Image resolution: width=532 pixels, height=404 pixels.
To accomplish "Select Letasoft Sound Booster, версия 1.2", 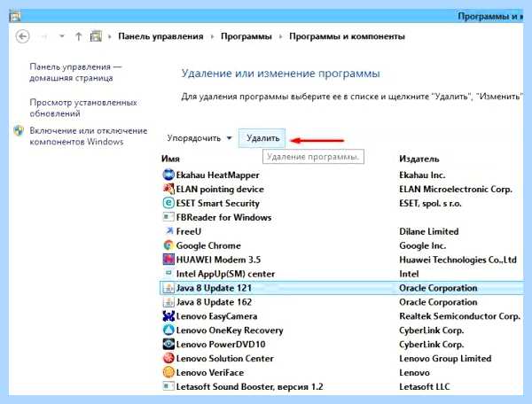I will point(249,386).
